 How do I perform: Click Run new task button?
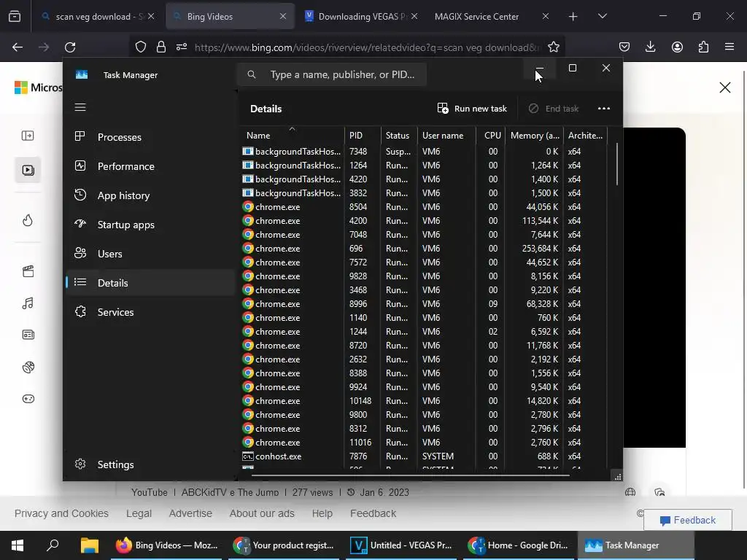(472, 109)
